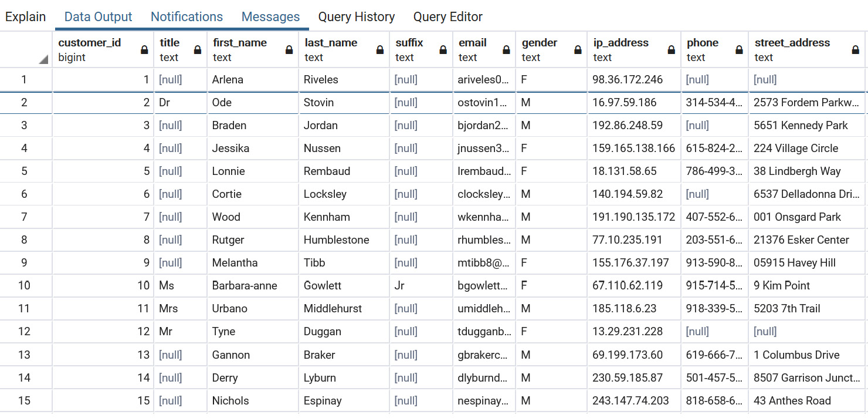This screenshot has width=868, height=418.
Task: Click last name cell 'Kennham'
Action: pyautogui.click(x=344, y=217)
